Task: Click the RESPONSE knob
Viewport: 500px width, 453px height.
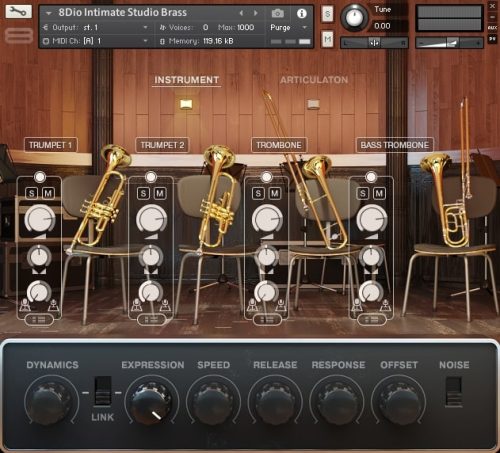Action: [337, 402]
